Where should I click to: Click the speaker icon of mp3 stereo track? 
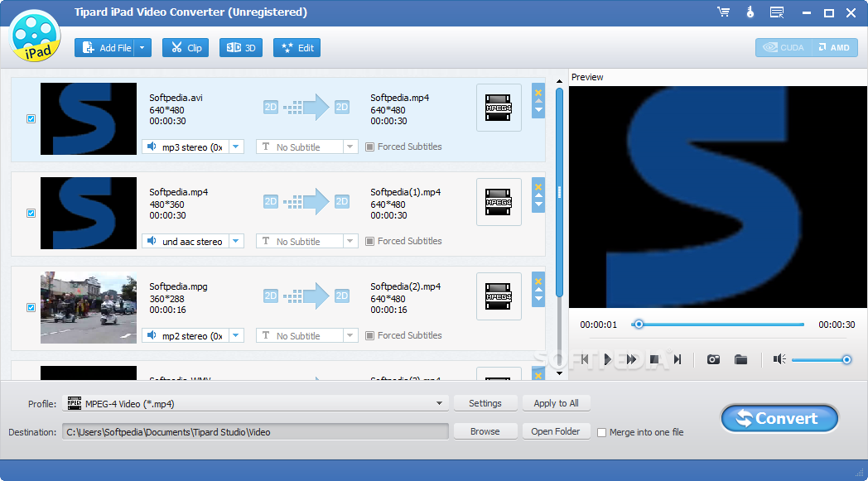coord(152,147)
